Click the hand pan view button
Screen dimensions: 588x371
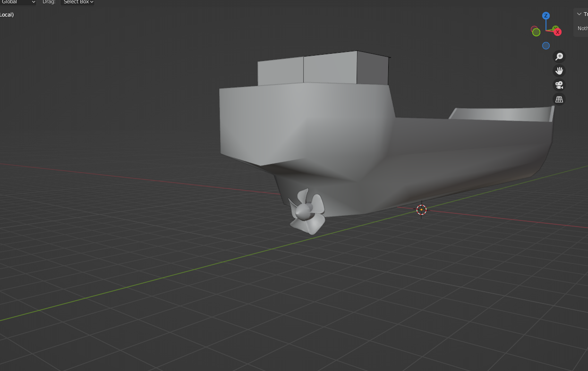pos(559,71)
